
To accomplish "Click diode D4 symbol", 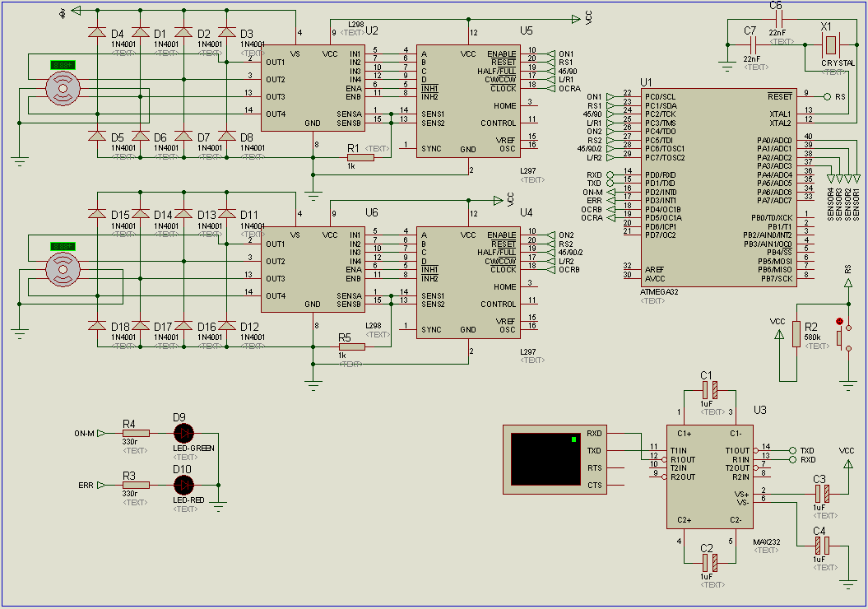I will pyautogui.click(x=97, y=32).
